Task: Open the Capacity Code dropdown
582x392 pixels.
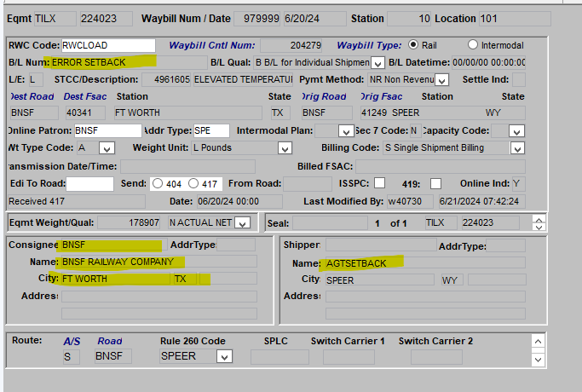Action: pos(516,131)
